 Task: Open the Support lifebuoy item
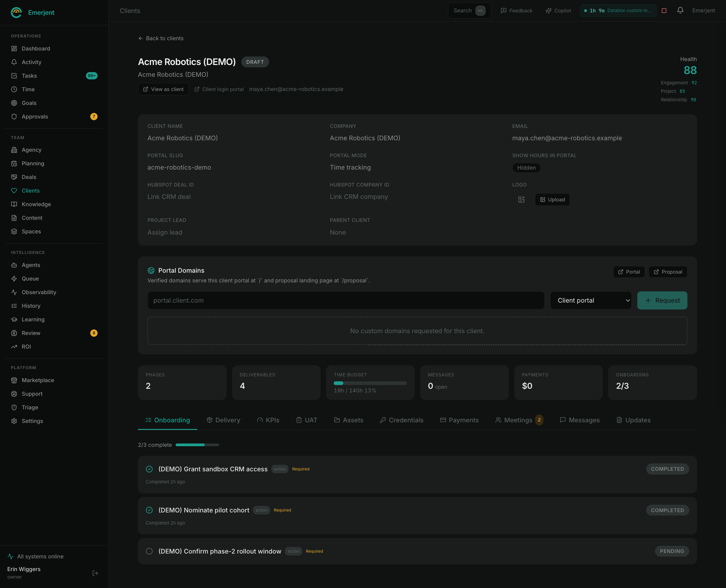click(x=54, y=394)
